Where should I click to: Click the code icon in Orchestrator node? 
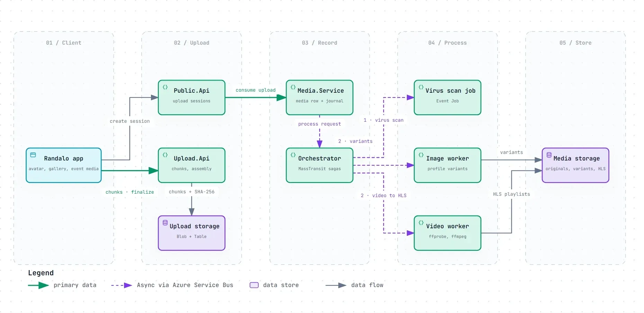(x=293, y=155)
